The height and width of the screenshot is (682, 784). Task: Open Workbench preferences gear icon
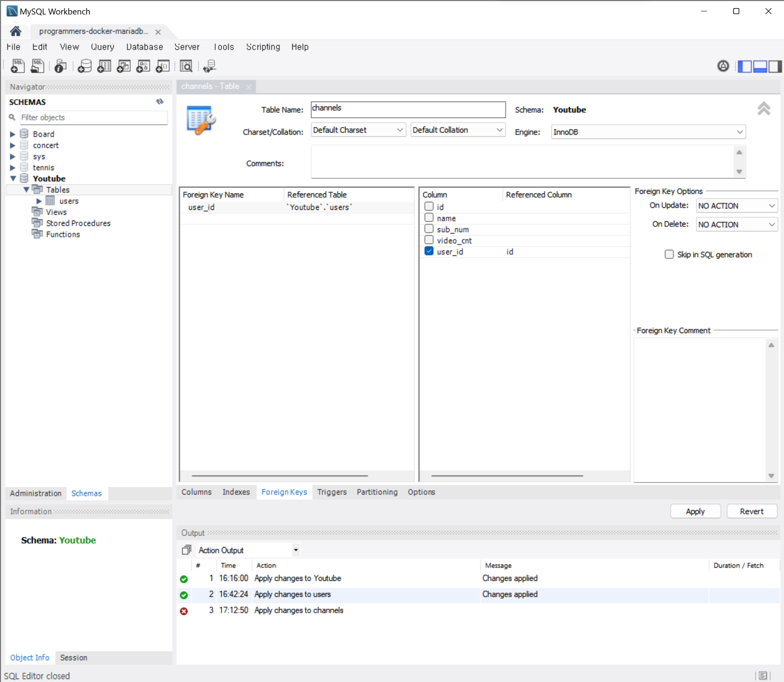pyautogui.click(x=723, y=66)
